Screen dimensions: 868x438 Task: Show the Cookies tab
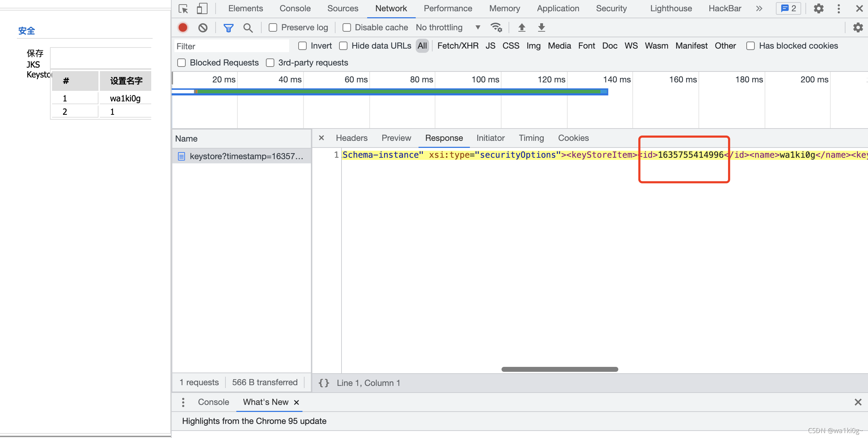(573, 138)
